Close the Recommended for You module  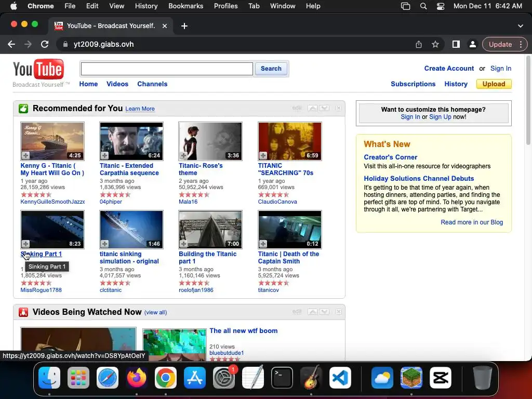click(x=339, y=108)
